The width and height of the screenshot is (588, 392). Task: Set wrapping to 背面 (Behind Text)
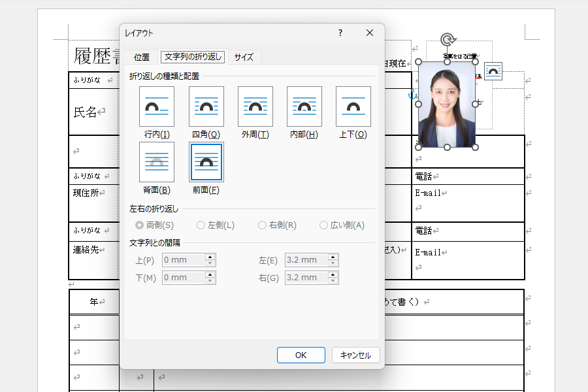(157, 161)
